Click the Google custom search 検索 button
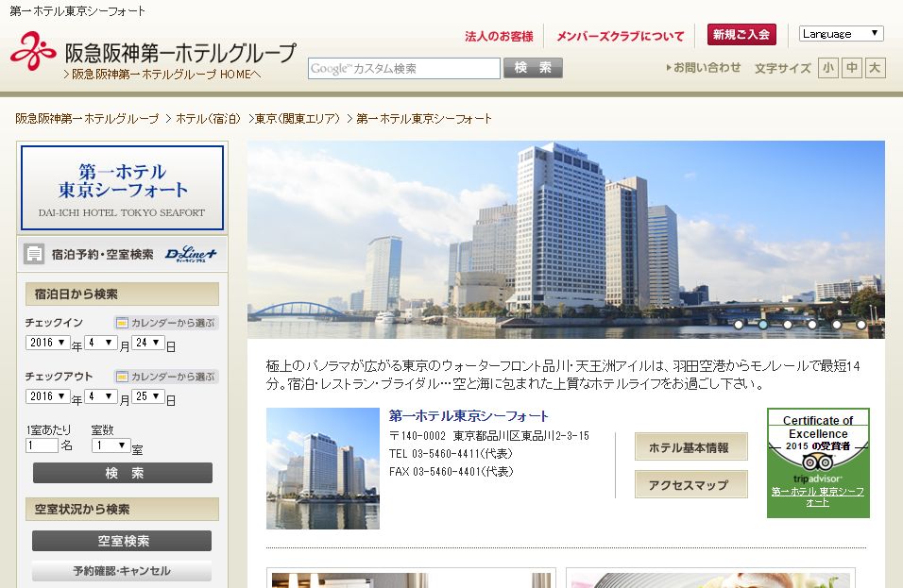The height and width of the screenshot is (588, 903). point(533,68)
